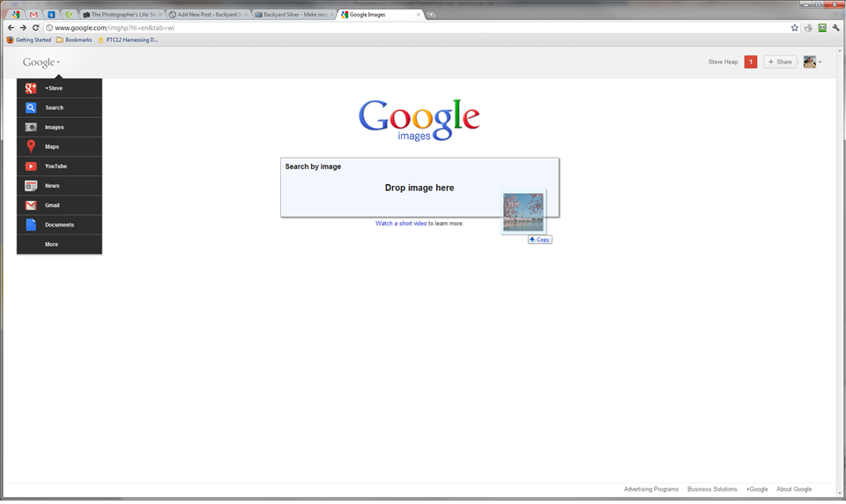
Task: Switch to the pinned green circle tab
Action: coord(69,15)
